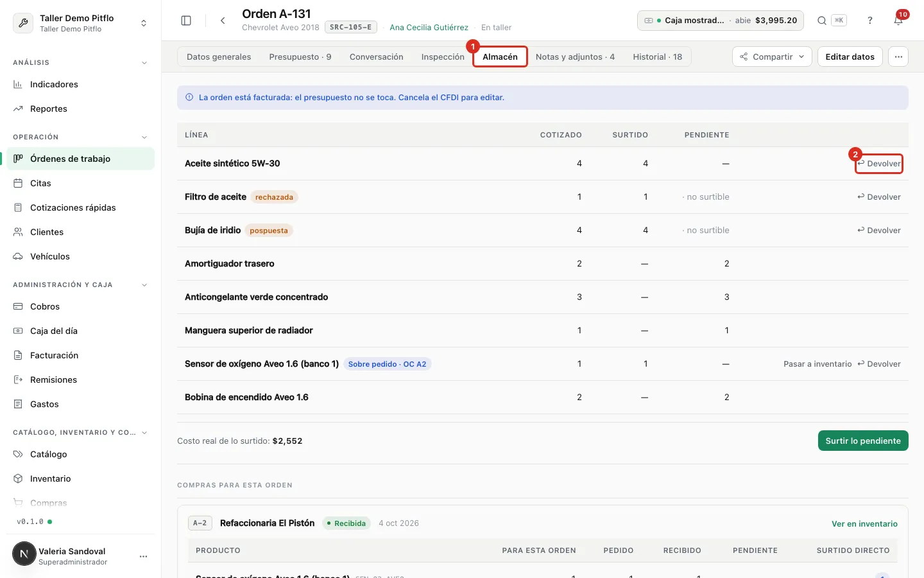Click Devolver for Filtro de aceite
924x578 pixels.
879,197
